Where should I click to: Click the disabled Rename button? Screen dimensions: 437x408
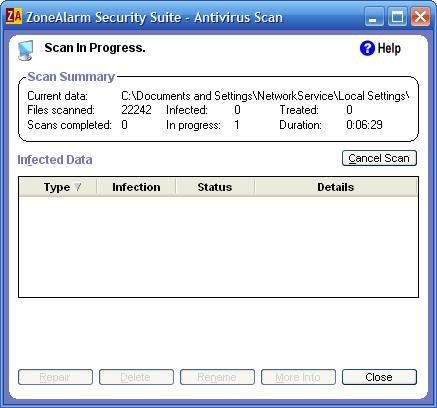(x=217, y=377)
